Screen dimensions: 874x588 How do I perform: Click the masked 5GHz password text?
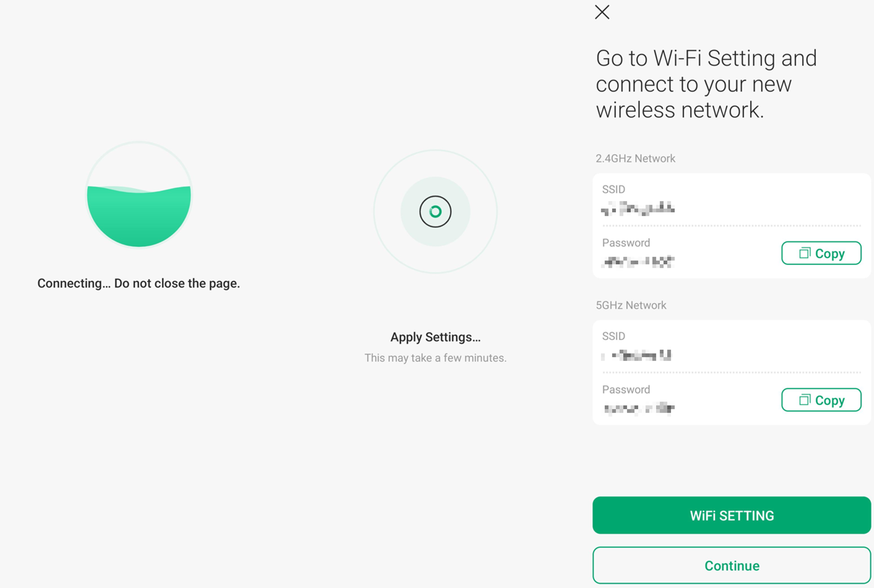(x=639, y=409)
